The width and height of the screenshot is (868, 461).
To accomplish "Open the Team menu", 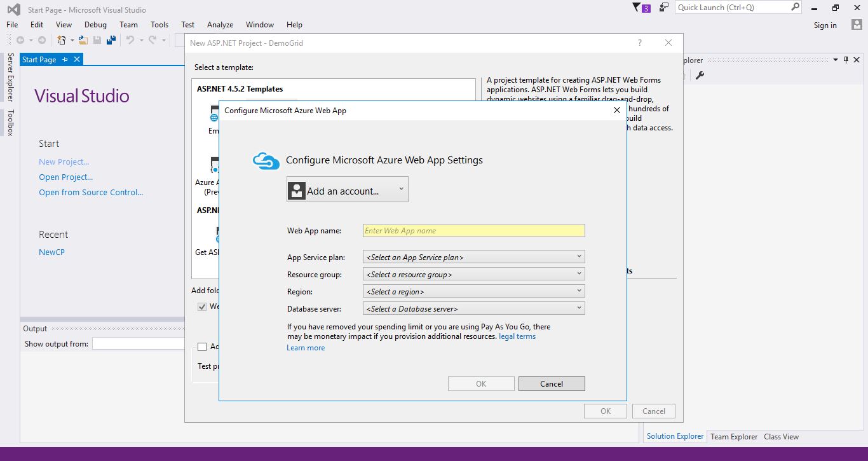I will (x=128, y=25).
